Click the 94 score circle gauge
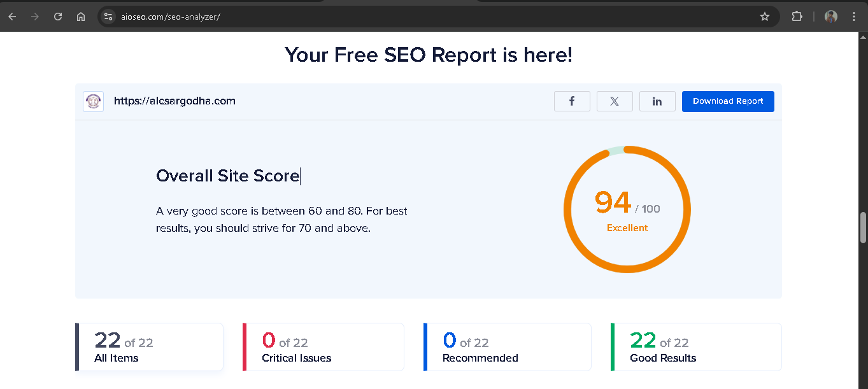This screenshot has width=868, height=389. [627, 209]
